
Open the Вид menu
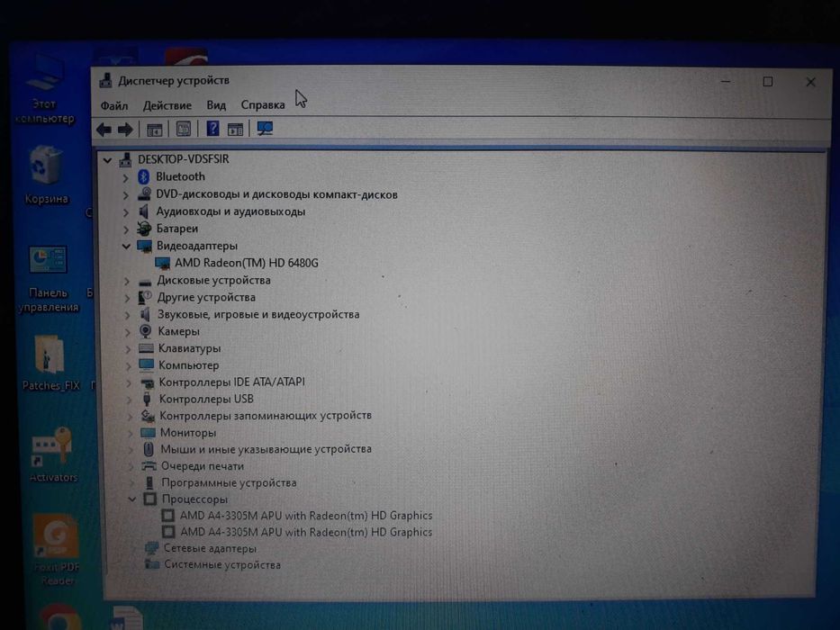tap(216, 105)
